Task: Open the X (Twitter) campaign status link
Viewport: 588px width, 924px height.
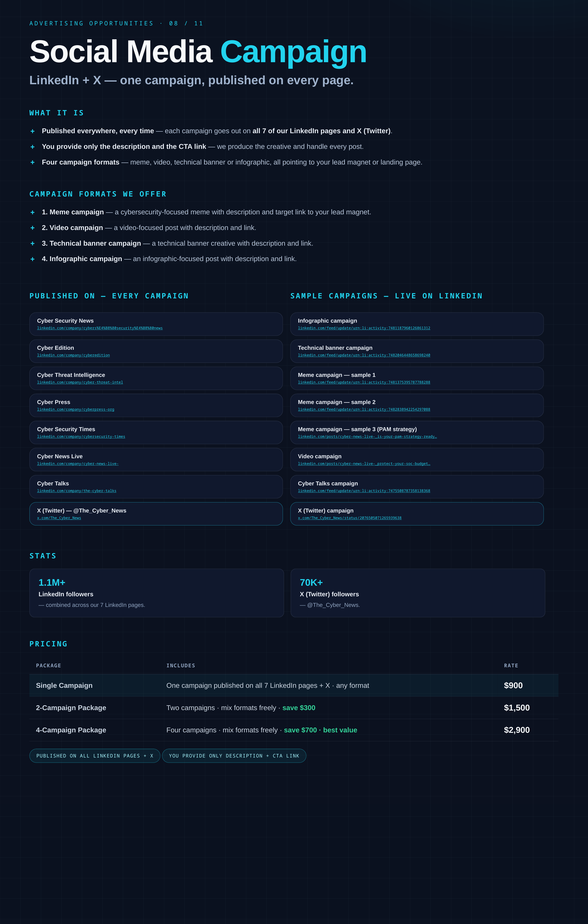Action: 350,518
